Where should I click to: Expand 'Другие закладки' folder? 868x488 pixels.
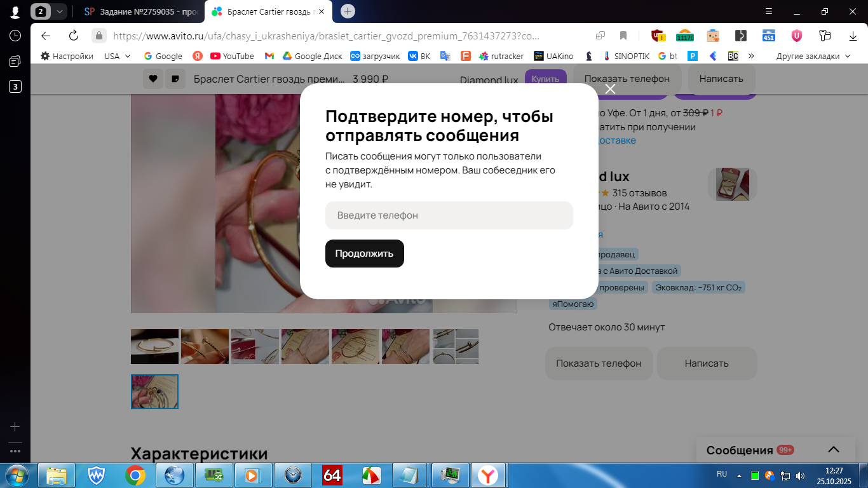coord(813,56)
